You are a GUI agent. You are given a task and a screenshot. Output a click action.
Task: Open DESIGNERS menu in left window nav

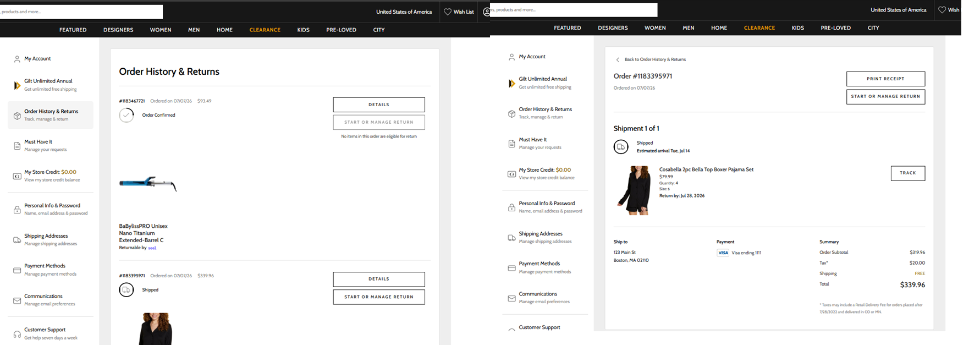[118, 30]
